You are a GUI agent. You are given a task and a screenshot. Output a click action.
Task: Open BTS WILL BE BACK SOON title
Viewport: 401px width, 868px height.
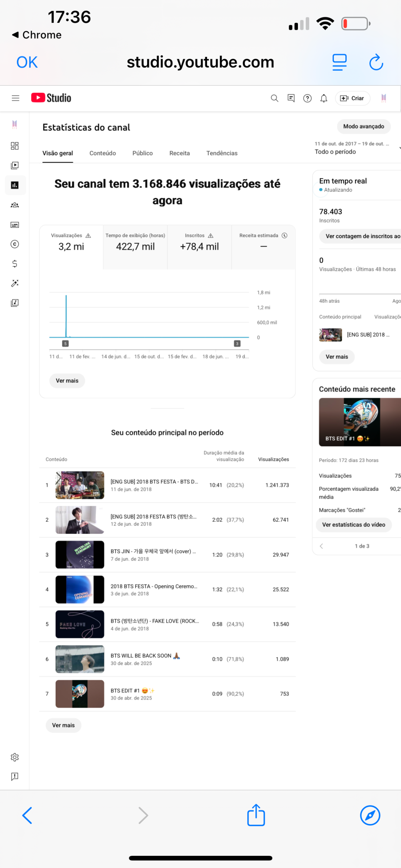145,655
